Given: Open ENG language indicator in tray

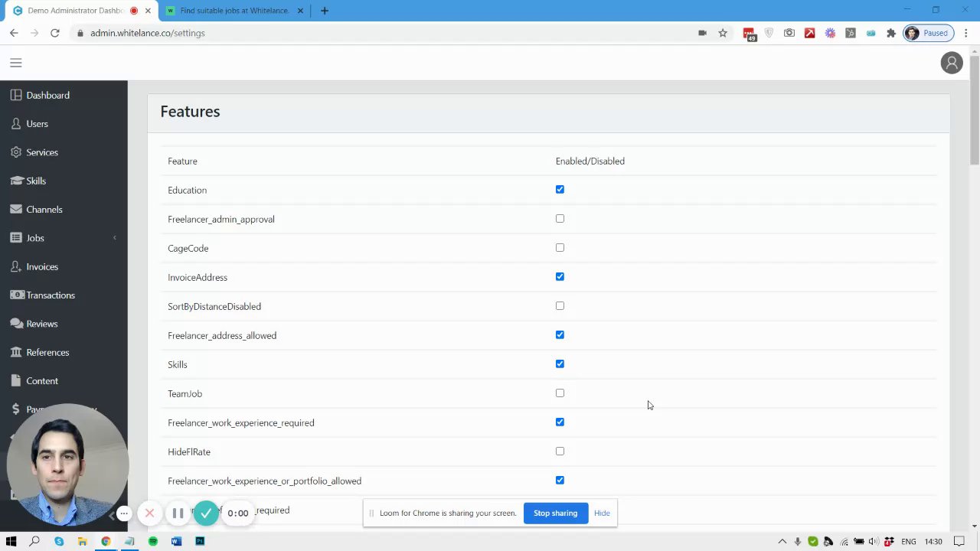Looking at the screenshot, I should [x=908, y=541].
